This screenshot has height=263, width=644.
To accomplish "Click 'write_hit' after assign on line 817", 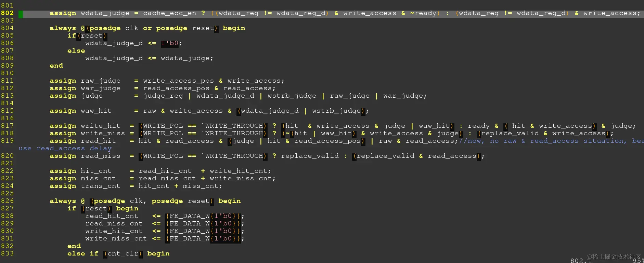I will click(101, 126).
